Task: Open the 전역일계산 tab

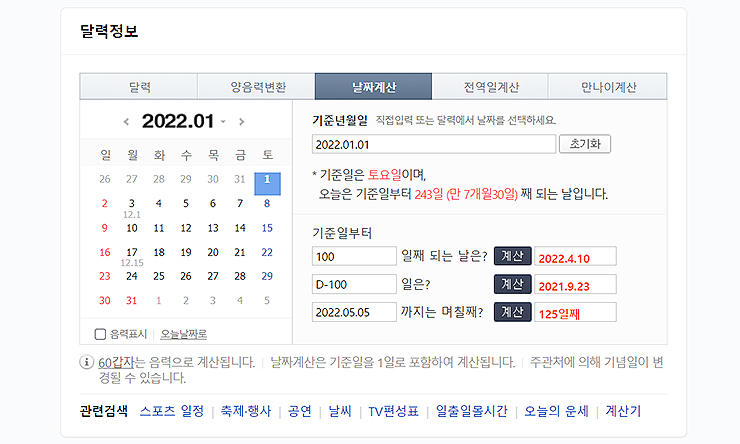Action: point(490,86)
